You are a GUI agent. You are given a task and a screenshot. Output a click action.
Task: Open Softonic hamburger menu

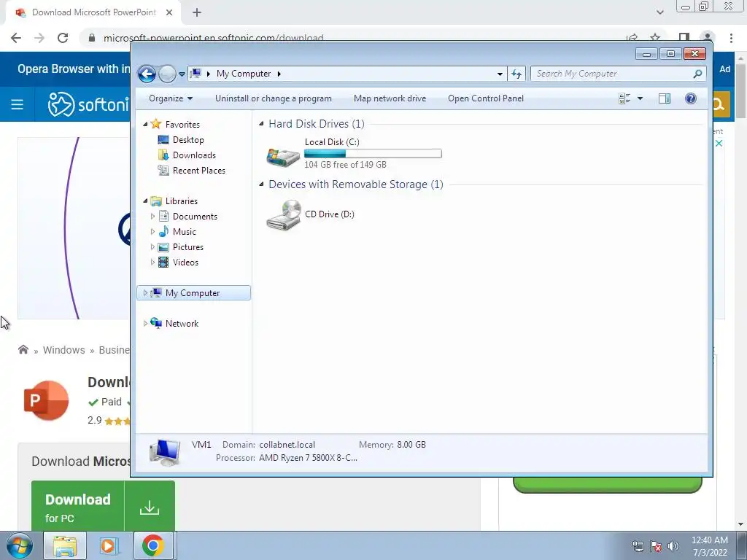[x=18, y=104]
